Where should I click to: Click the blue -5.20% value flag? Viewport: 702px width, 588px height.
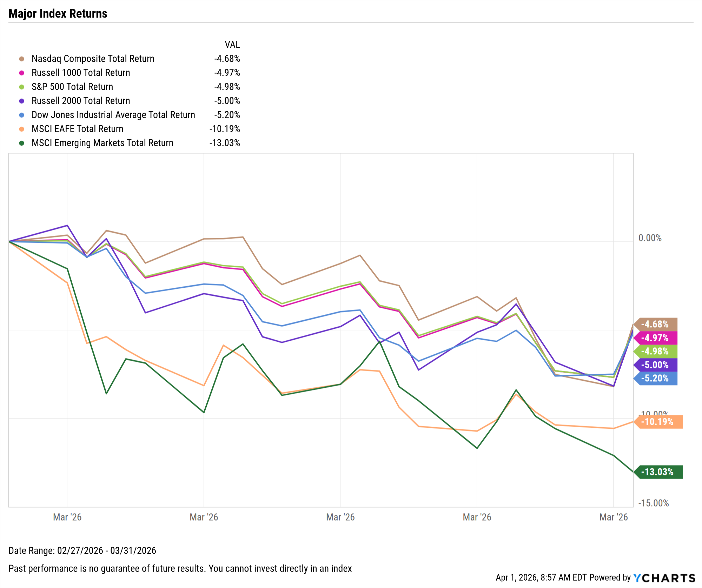click(655, 378)
